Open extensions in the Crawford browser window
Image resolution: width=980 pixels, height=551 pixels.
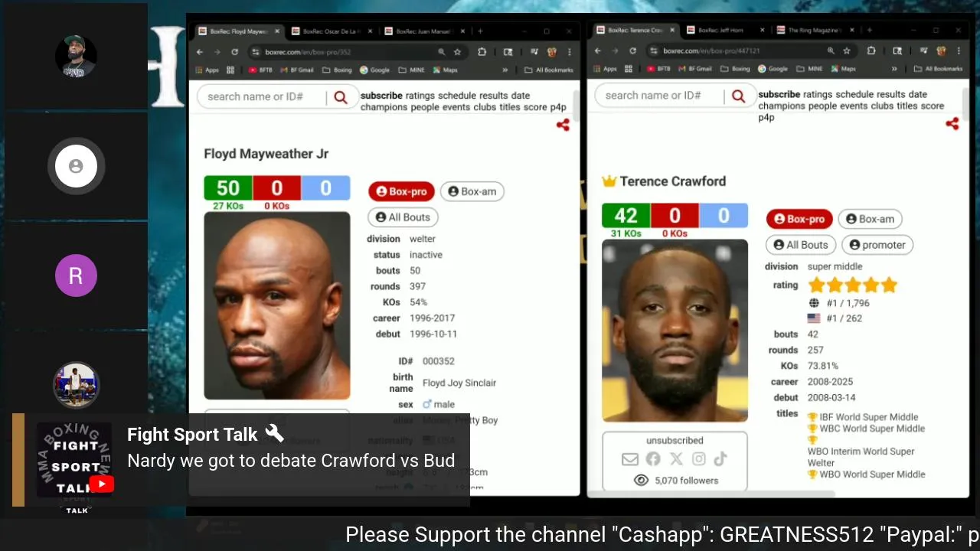tap(871, 51)
